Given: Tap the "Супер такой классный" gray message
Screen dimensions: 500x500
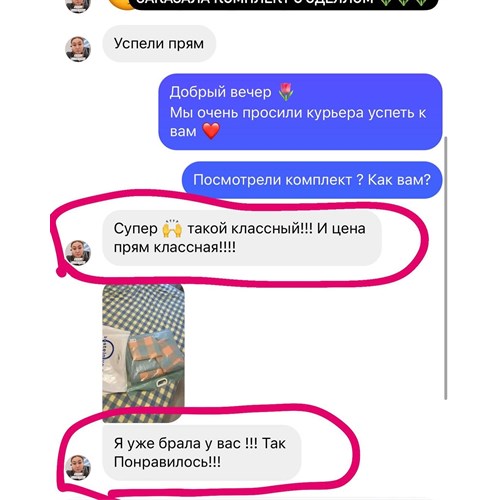Looking at the screenshot, I should click(242, 238).
